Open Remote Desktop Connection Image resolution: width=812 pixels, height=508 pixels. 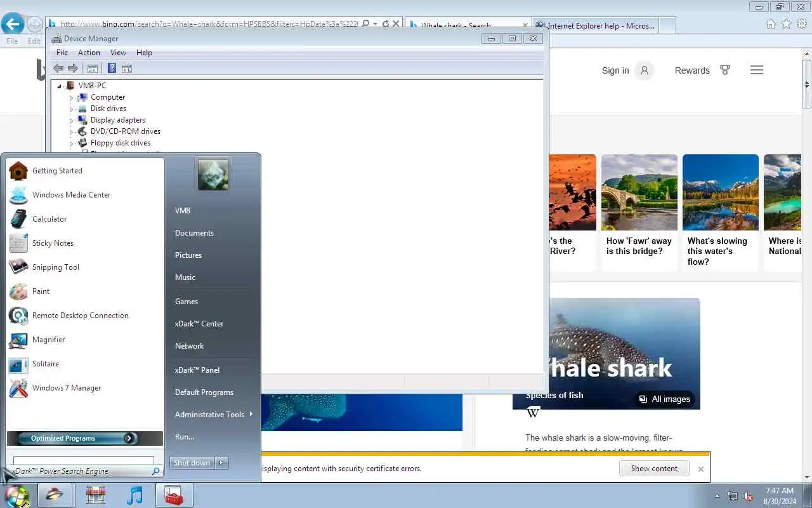(x=80, y=316)
